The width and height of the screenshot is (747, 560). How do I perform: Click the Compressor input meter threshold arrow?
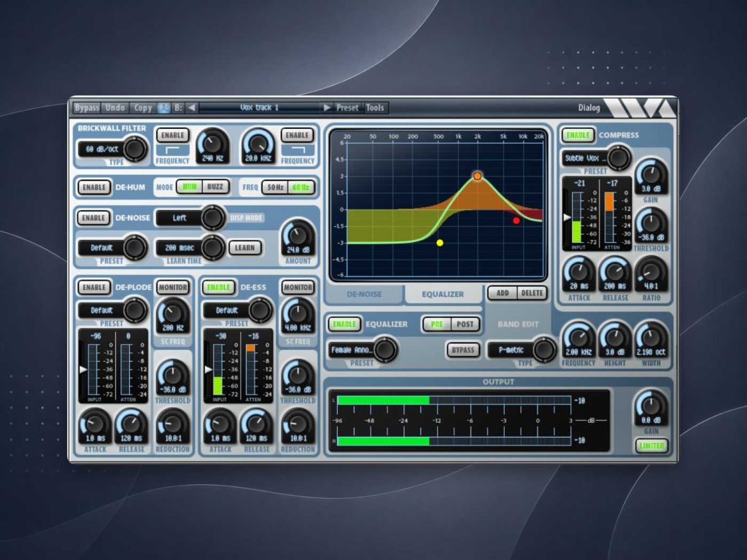567,217
